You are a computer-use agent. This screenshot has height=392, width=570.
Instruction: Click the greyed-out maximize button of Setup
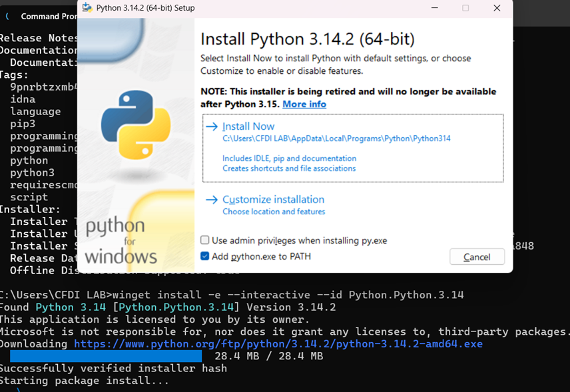(x=465, y=8)
